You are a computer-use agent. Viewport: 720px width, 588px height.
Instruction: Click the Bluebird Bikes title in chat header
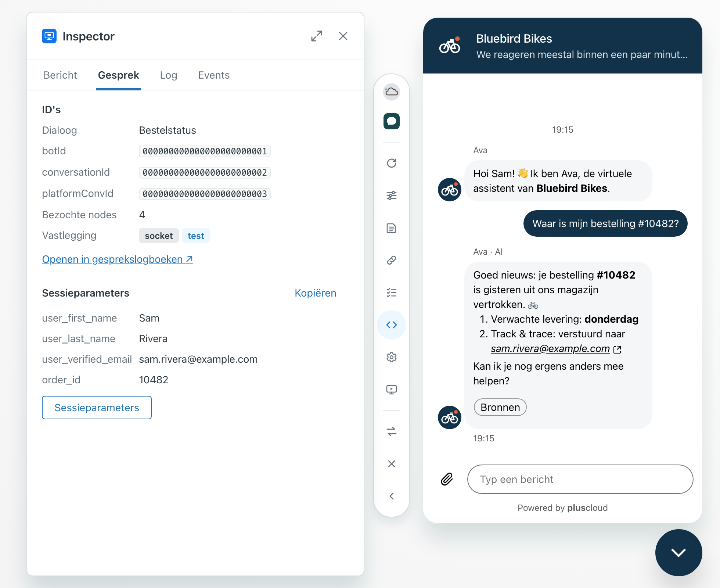point(514,39)
